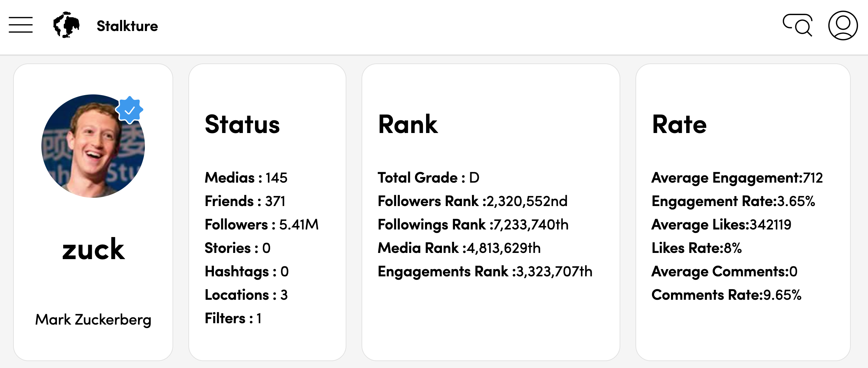Click the Followers Rank entry
The width and height of the screenshot is (868, 368).
pos(473,201)
